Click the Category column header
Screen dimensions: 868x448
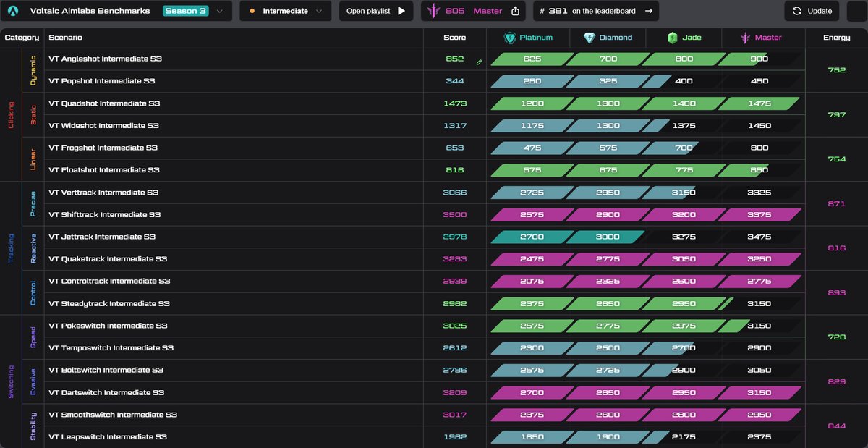pyautogui.click(x=22, y=38)
